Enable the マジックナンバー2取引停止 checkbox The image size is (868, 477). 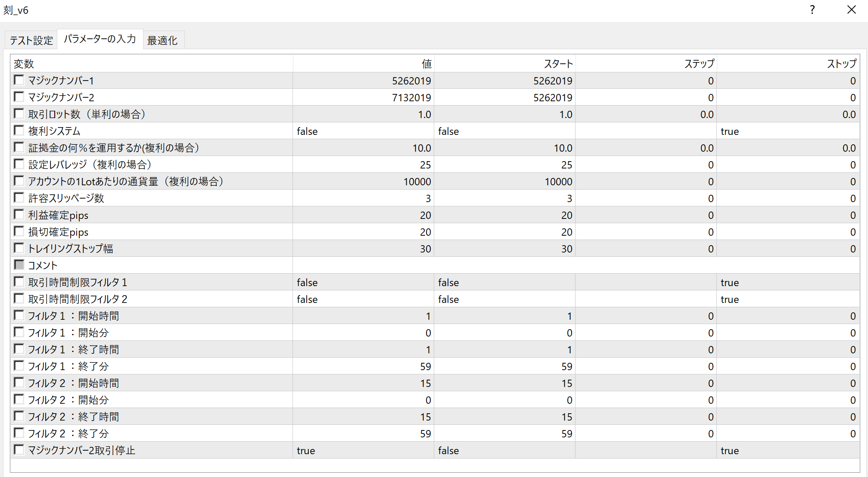click(x=19, y=450)
